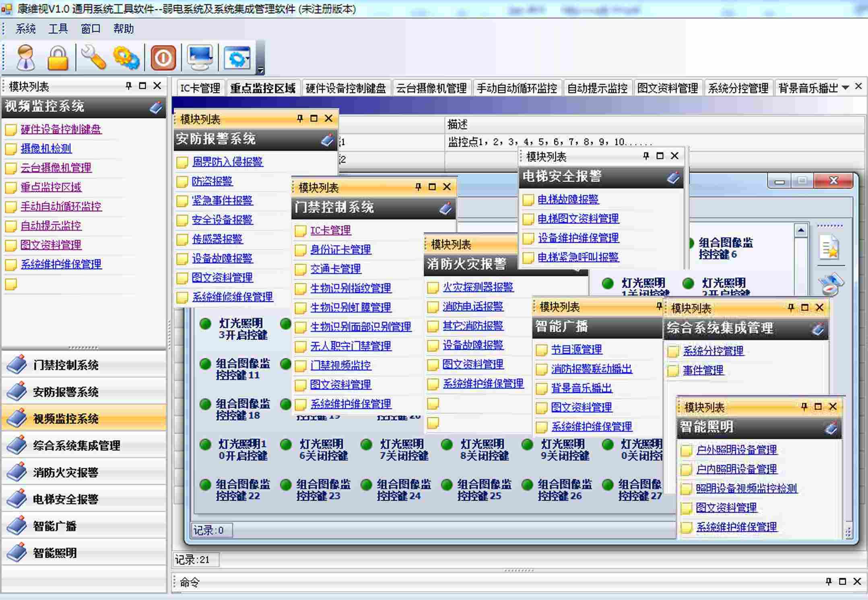Click the window gear configuration icon

(x=237, y=58)
